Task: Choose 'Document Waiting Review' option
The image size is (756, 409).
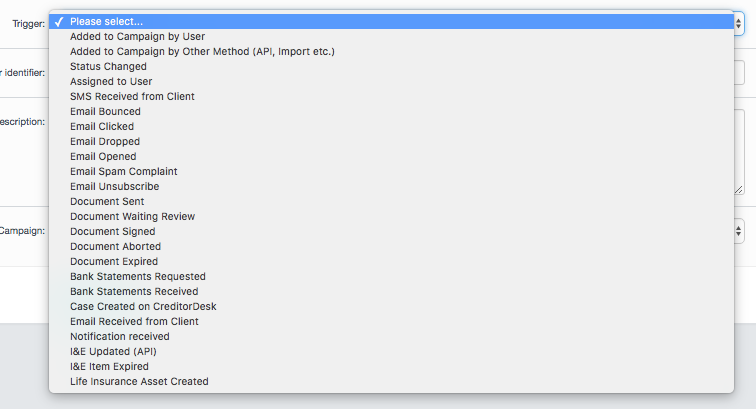Action: point(132,216)
